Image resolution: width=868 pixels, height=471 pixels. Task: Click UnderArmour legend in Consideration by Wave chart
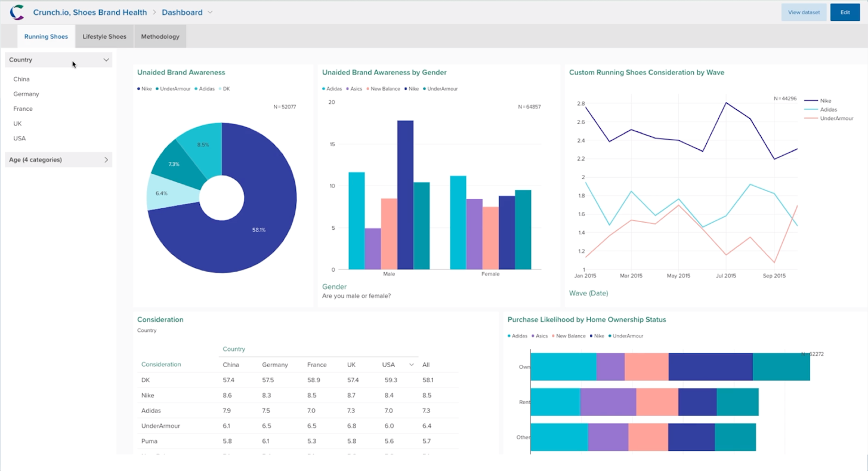829,118
